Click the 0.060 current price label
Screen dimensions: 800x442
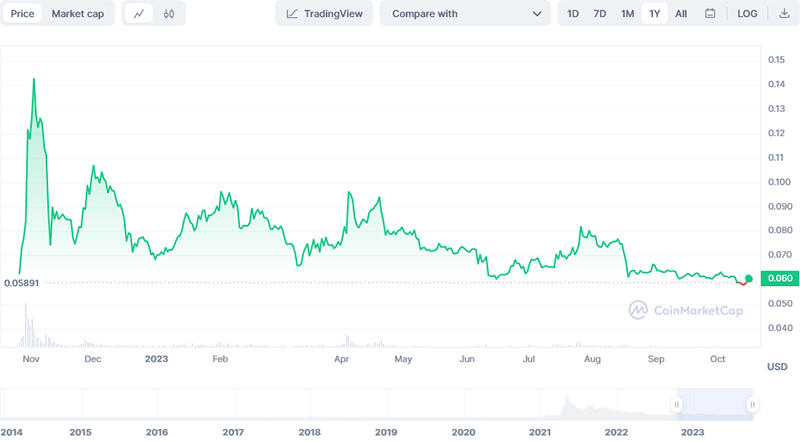click(x=780, y=278)
